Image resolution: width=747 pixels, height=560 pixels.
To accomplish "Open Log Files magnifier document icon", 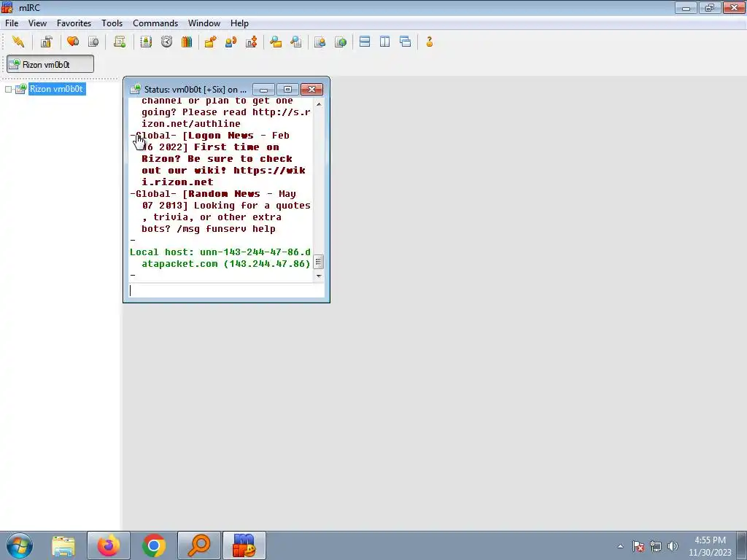I will tap(296, 42).
